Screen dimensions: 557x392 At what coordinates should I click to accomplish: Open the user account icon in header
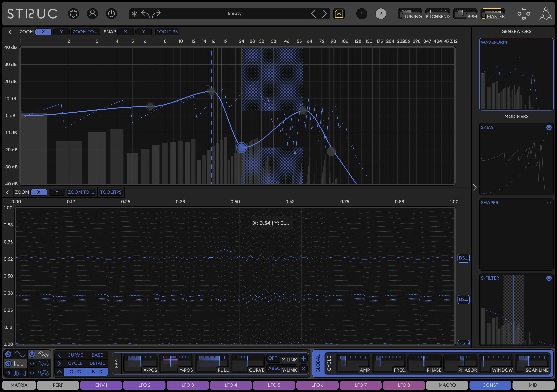pos(92,13)
